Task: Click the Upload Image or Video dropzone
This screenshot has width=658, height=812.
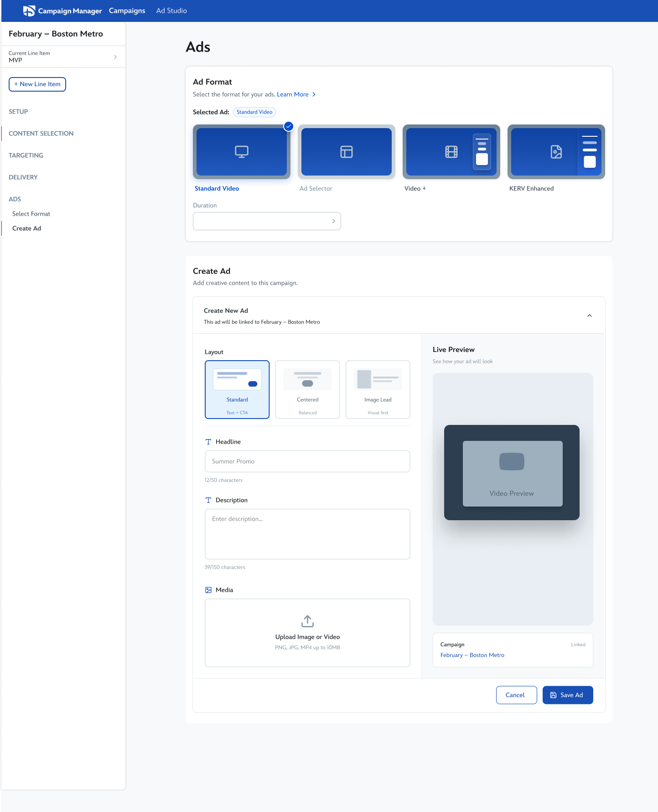Action: 307,633
